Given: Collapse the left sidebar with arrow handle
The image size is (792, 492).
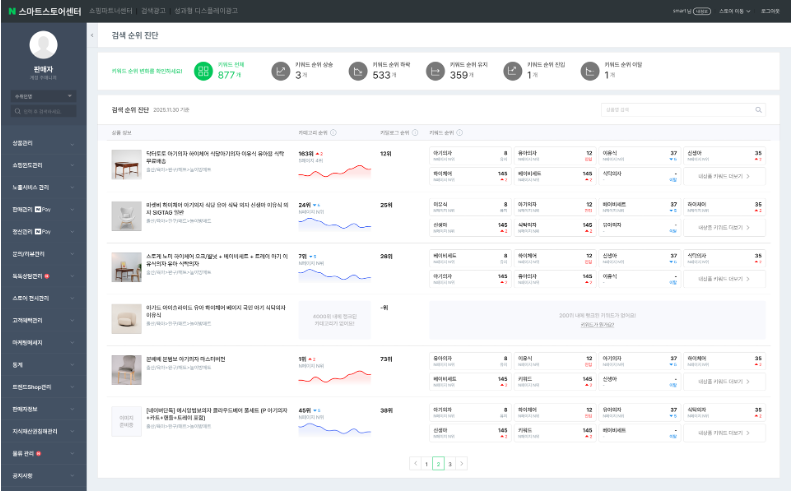Looking at the screenshot, I should pyautogui.click(x=92, y=35).
